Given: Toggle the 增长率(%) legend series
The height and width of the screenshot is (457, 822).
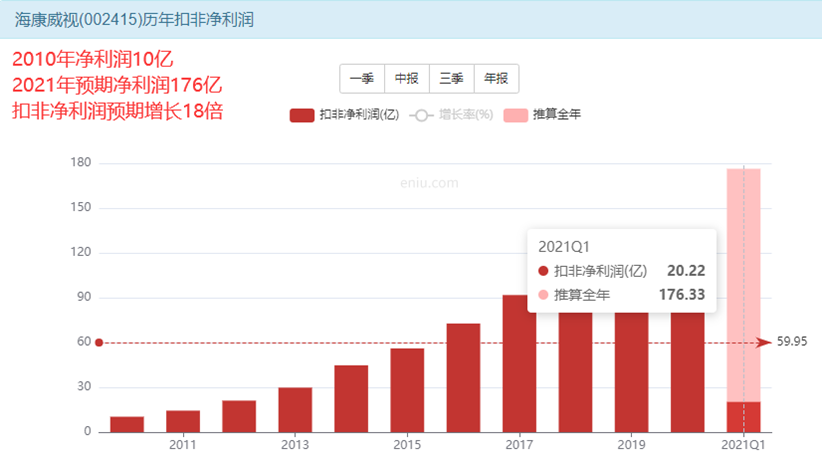Looking at the screenshot, I should [x=451, y=115].
